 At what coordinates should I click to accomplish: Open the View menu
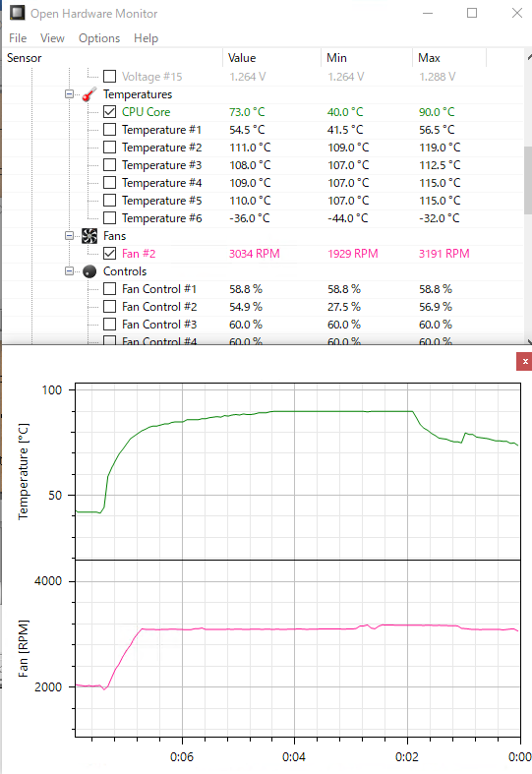[x=52, y=38]
